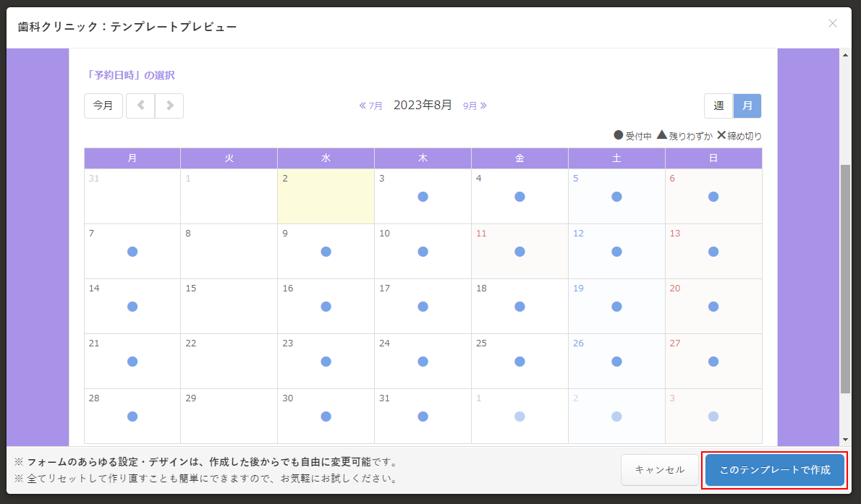Go to 9月 next month link
This screenshot has height=504, width=861.
[x=475, y=106]
